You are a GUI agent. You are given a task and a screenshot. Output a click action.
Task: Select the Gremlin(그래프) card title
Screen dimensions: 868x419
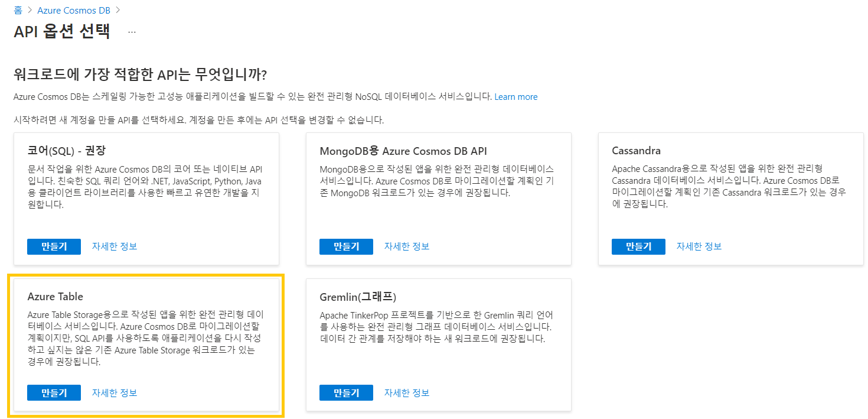pos(357,296)
